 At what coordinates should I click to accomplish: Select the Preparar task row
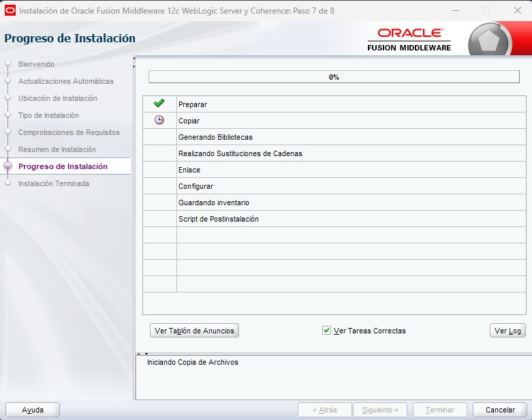[x=334, y=104]
